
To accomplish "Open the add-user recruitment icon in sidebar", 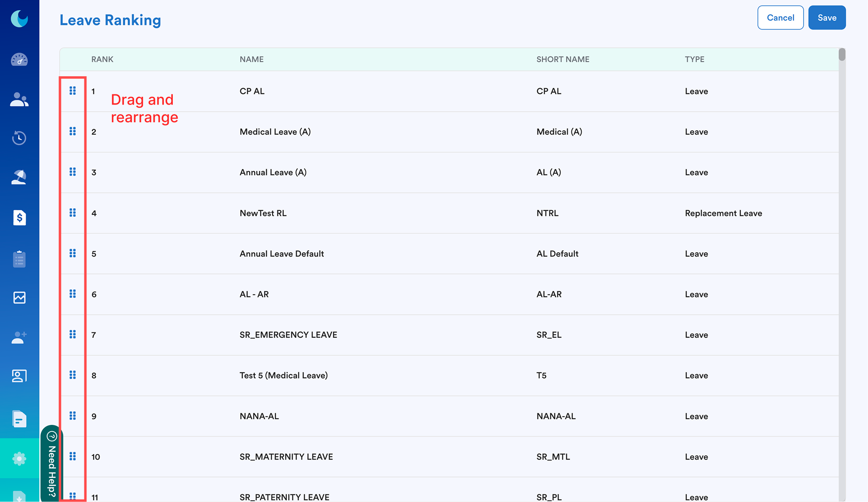I will (x=19, y=337).
